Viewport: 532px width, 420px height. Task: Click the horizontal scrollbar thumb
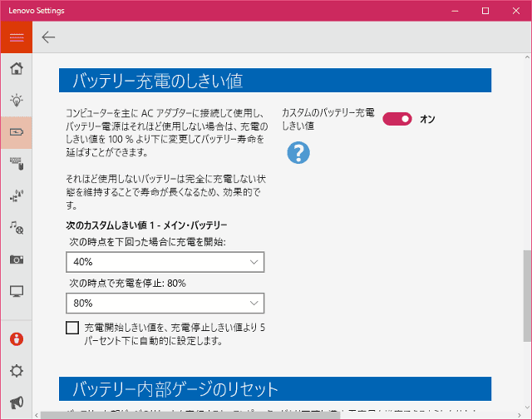click(x=190, y=415)
